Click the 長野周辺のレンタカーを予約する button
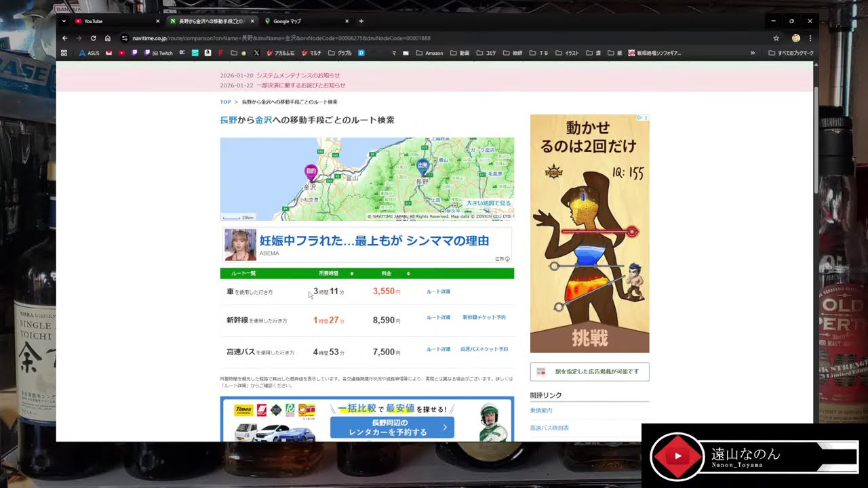The height and width of the screenshot is (488, 868). pos(392,427)
